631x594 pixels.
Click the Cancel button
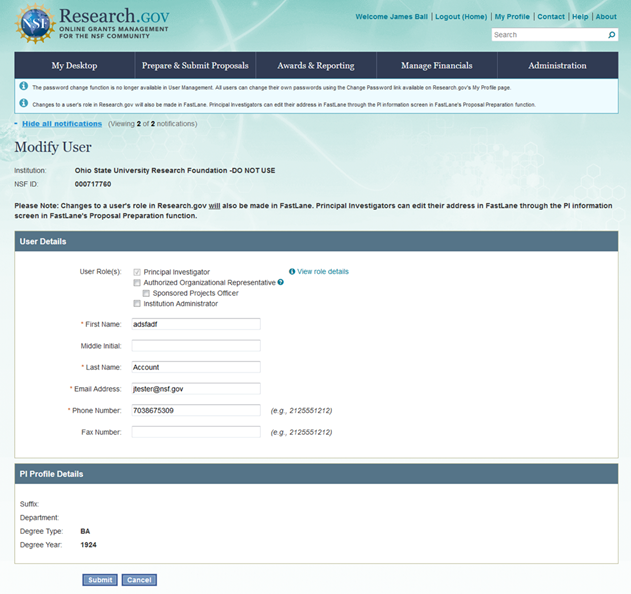click(139, 580)
